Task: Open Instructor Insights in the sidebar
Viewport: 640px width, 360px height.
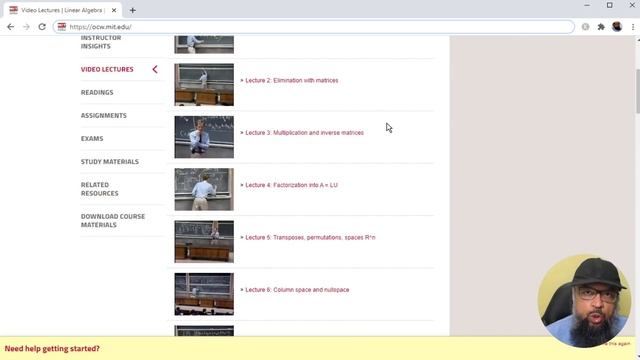Action: 101,42
